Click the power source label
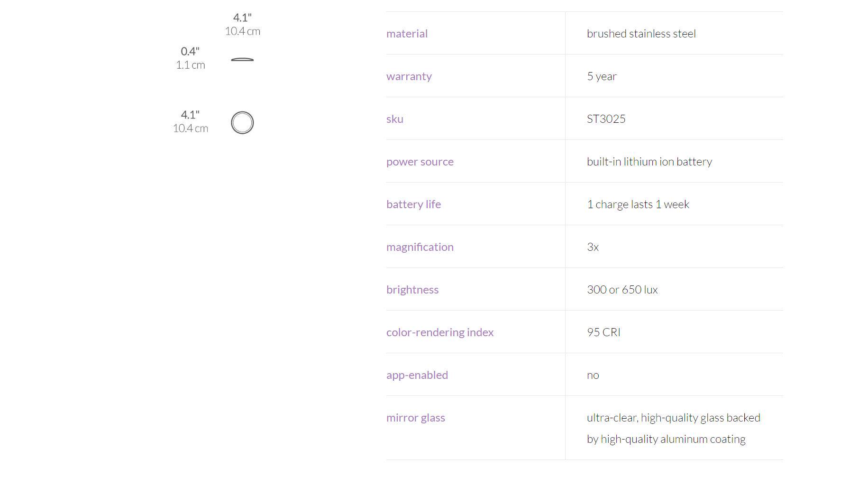The width and height of the screenshot is (868, 477). [x=420, y=162]
